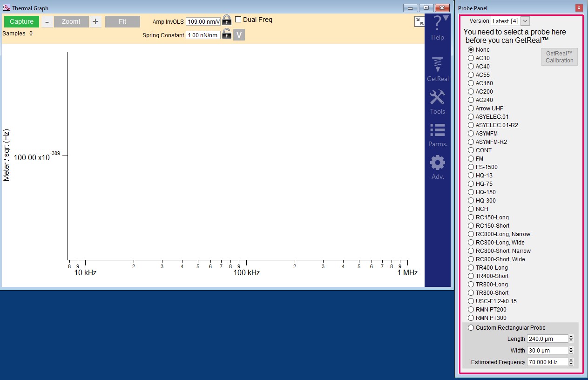Select the TR800-Long probe radio button

tap(471, 285)
